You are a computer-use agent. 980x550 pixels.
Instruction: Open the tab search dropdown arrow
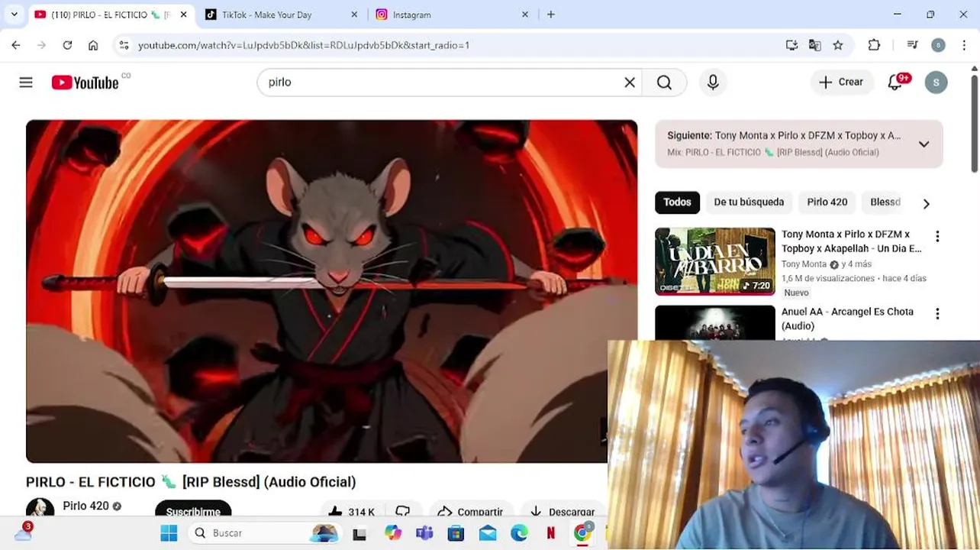[14, 15]
